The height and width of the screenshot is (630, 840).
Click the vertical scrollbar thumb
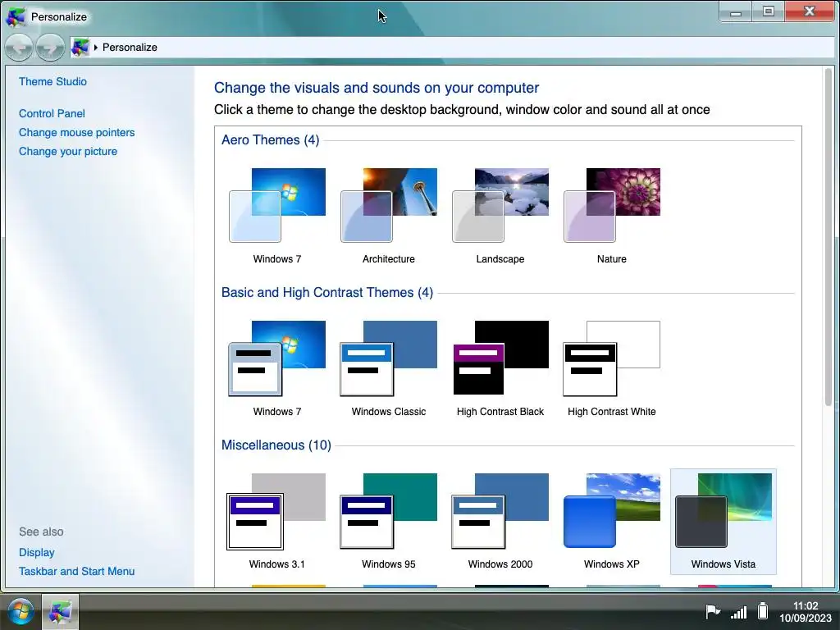coord(829,237)
